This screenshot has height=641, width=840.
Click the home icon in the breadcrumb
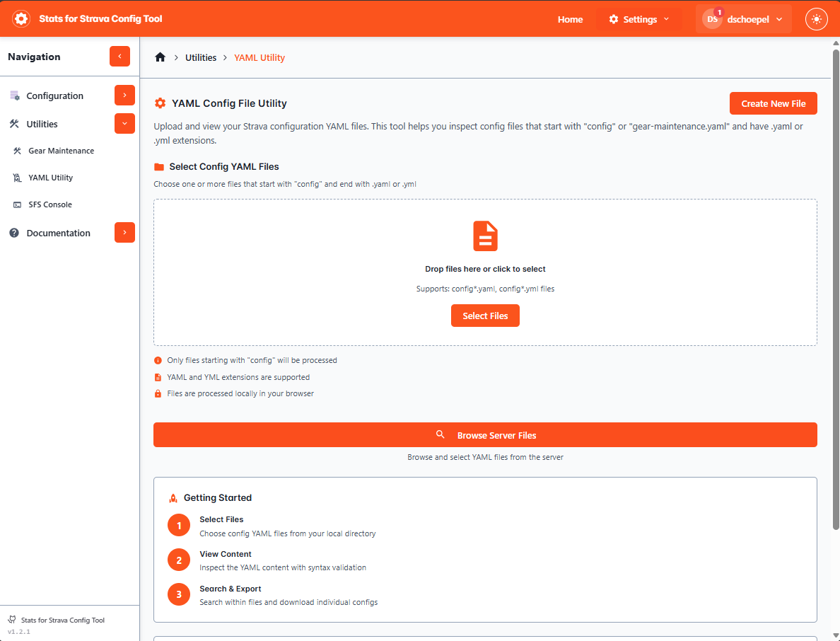point(160,57)
